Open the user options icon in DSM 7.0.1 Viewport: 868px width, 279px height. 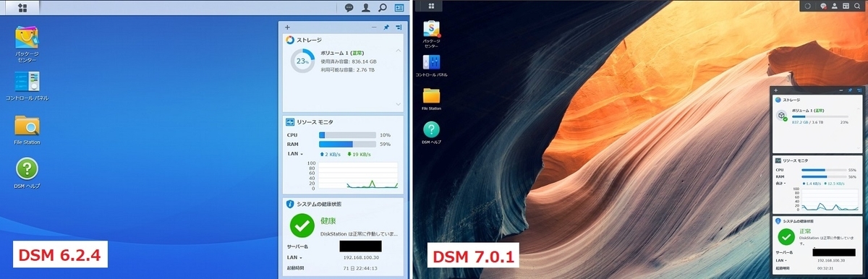pos(835,6)
